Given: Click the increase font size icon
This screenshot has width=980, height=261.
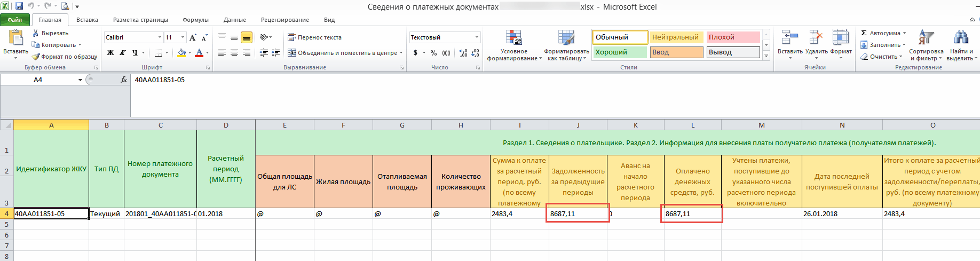Looking at the screenshot, I should point(193,37).
